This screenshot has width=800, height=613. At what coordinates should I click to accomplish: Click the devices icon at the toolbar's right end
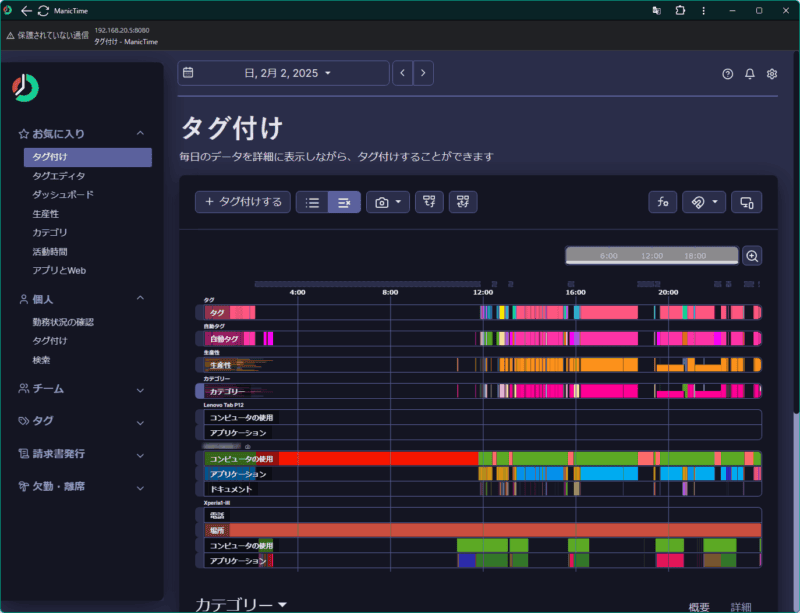747,202
